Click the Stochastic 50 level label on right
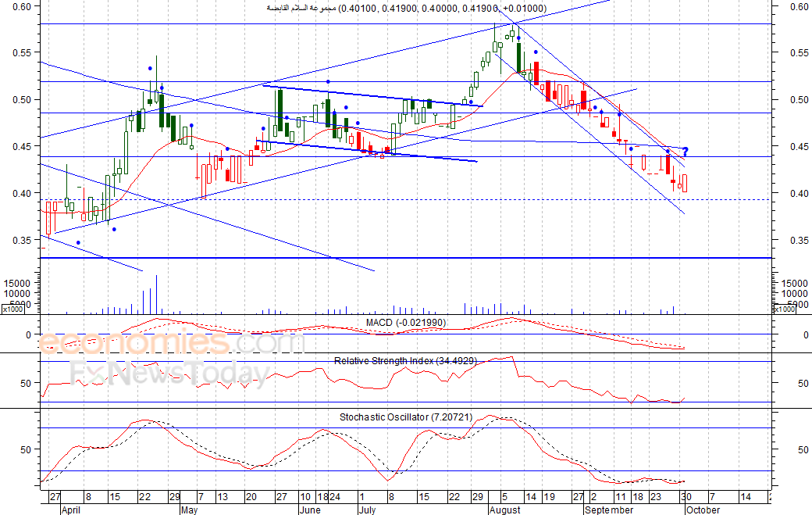 (x=803, y=449)
